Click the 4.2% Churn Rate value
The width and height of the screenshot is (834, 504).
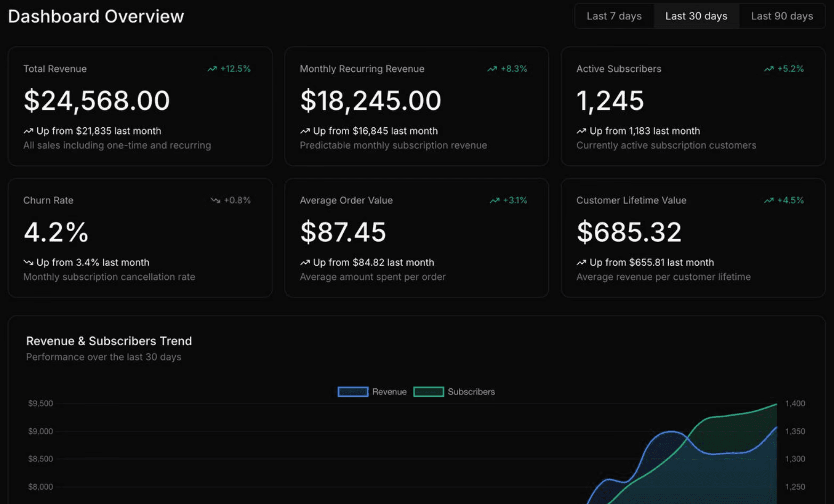pos(56,232)
